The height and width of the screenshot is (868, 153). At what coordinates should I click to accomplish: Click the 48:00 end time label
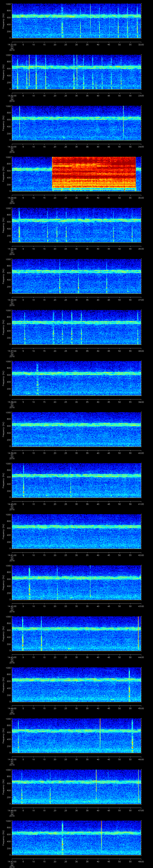141,862
